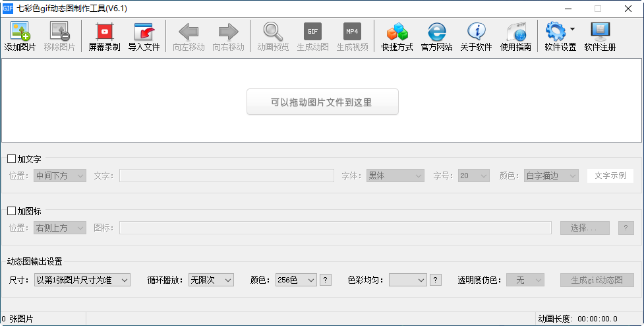The width and height of the screenshot is (644, 326).
Task: Click the 动画长度 00:00:00.0 status text
Action: coord(578,319)
